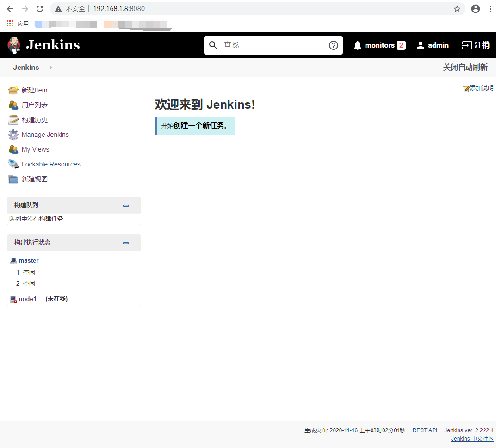
Task: Click the browser back arrow
Action: click(x=10, y=9)
